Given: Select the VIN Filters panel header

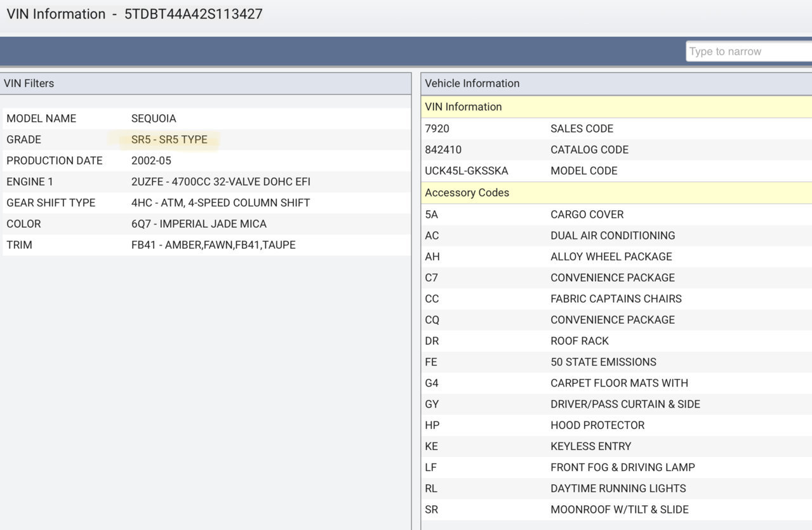Looking at the screenshot, I should (206, 83).
